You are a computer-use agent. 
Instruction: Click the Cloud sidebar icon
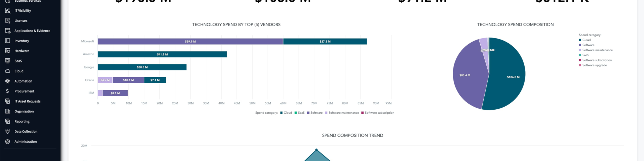(x=7, y=71)
